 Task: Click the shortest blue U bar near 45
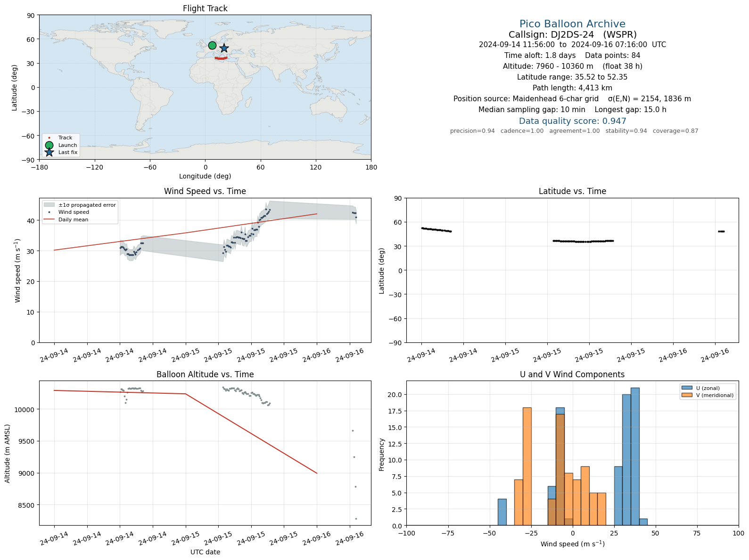643,522
